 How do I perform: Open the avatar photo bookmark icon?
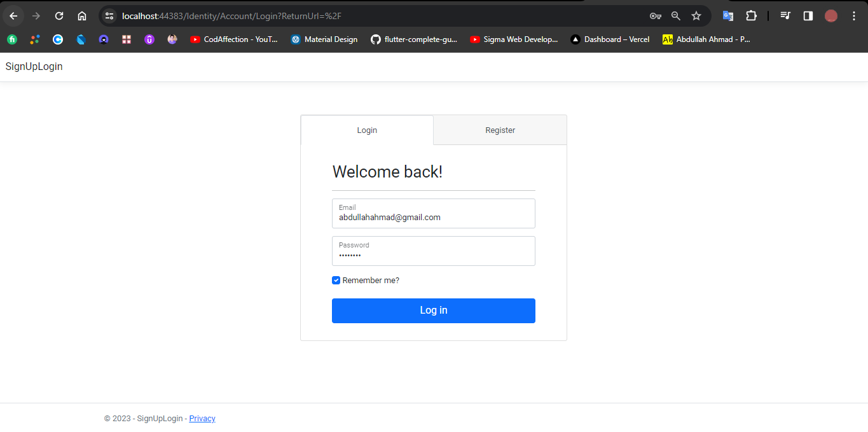coord(172,39)
